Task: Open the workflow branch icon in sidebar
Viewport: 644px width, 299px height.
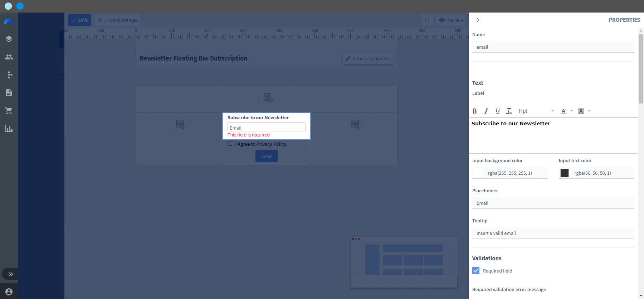Action: (x=10, y=75)
